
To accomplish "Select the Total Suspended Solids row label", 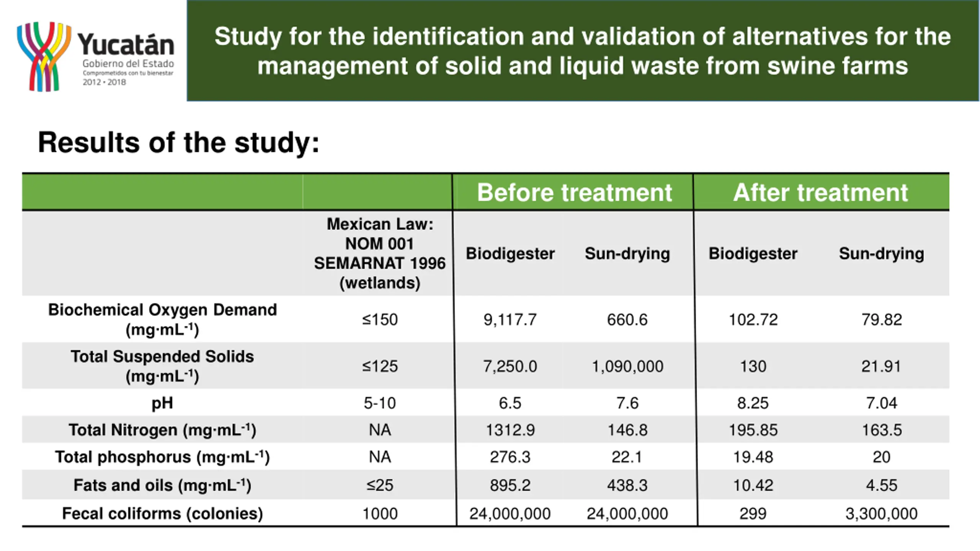I will click(162, 366).
